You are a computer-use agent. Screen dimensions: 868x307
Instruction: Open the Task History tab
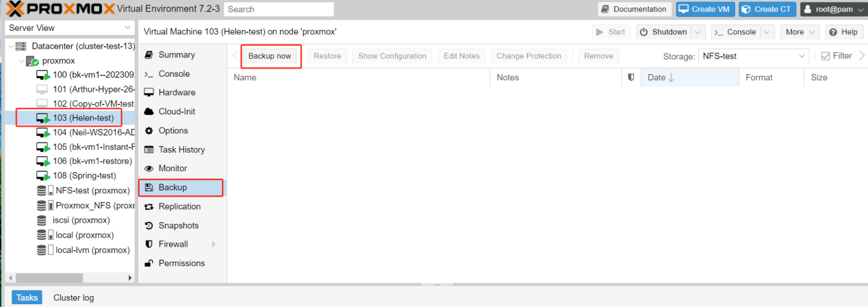[181, 149]
